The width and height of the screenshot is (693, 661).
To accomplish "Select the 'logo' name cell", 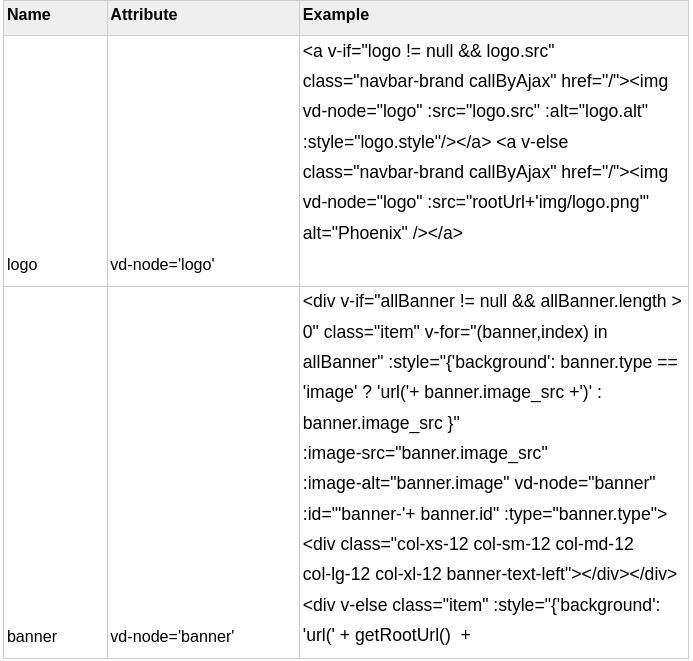I will [55, 161].
